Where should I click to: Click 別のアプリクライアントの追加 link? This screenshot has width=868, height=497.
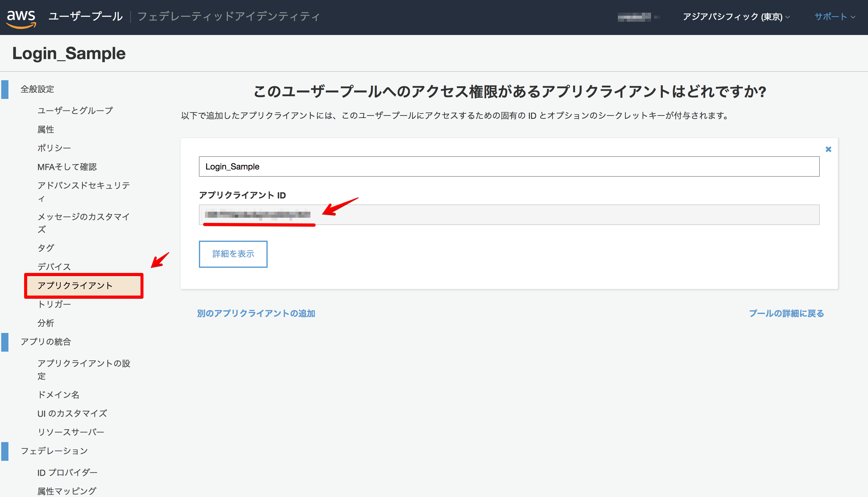click(256, 313)
